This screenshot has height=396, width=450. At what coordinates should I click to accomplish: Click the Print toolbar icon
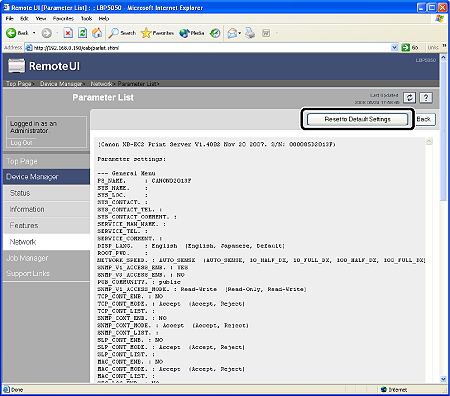pyautogui.click(x=250, y=33)
